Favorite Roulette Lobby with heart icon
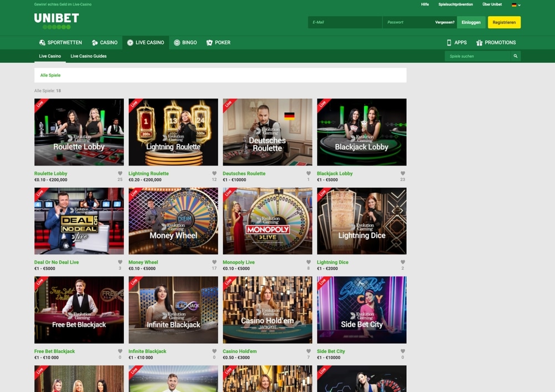The image size is (555, 392). point(120,173)
